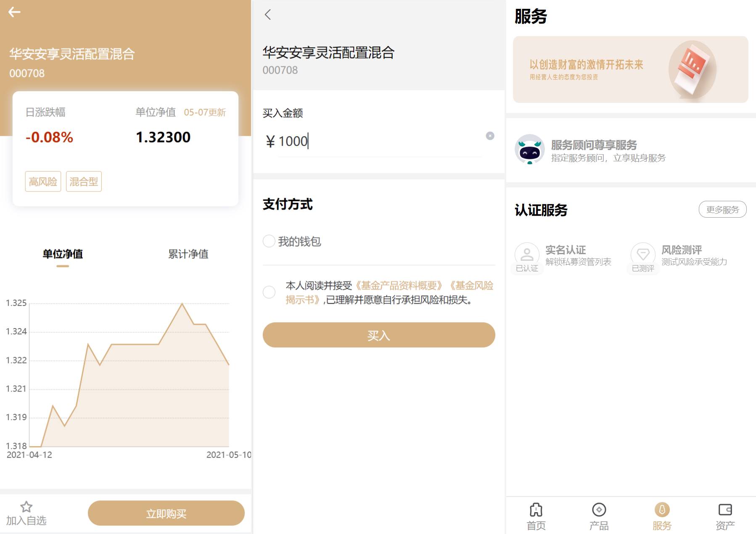The image size is (756, 534).
Task: Tap the 风险测评 diamond icon
Action: 643,254
